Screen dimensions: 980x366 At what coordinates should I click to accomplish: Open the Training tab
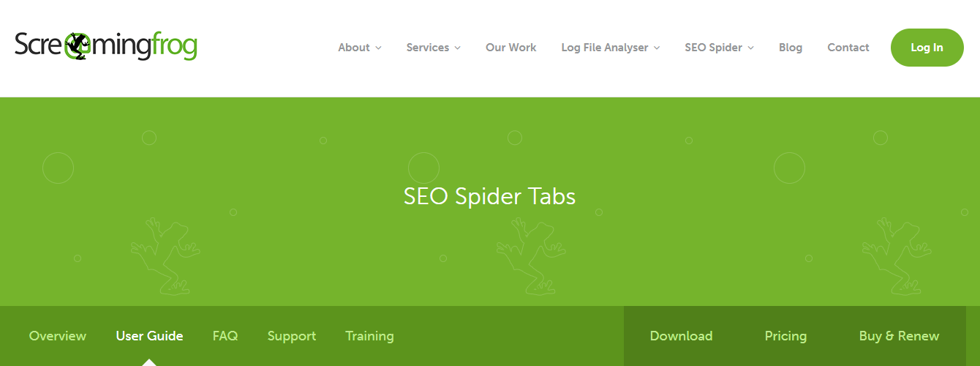click(x=369, y=336)
